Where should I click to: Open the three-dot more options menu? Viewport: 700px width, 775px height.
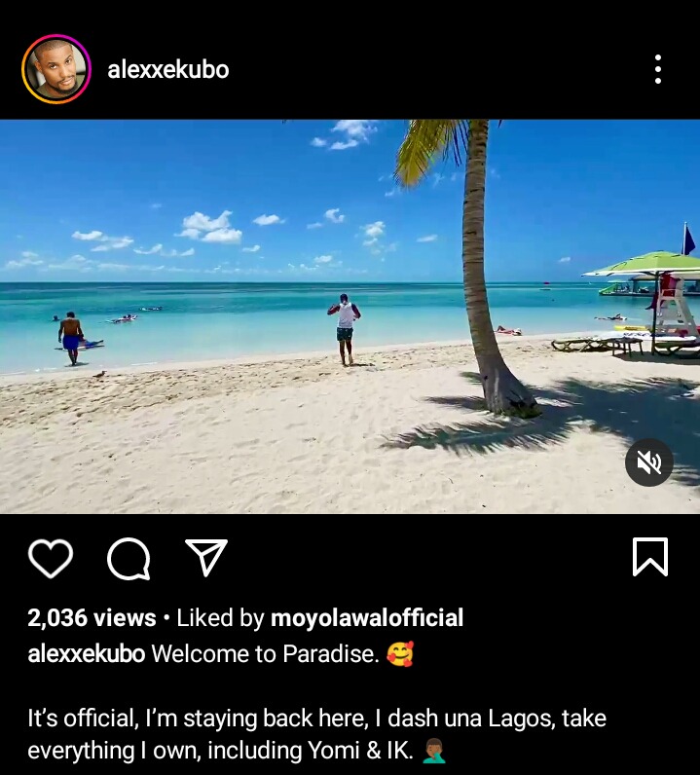658,69
